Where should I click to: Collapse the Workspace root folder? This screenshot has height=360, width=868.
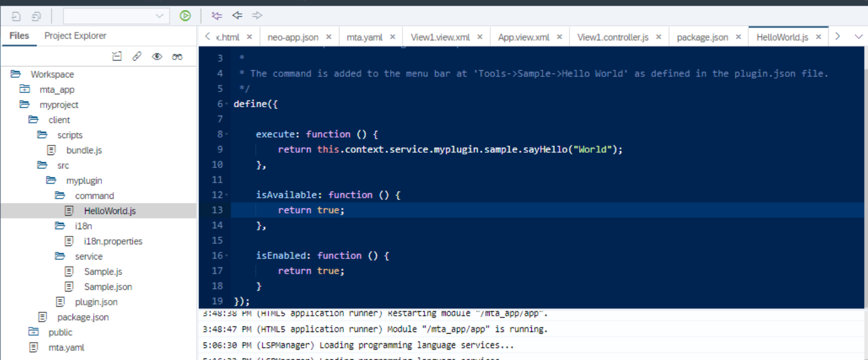coord(16,74)
